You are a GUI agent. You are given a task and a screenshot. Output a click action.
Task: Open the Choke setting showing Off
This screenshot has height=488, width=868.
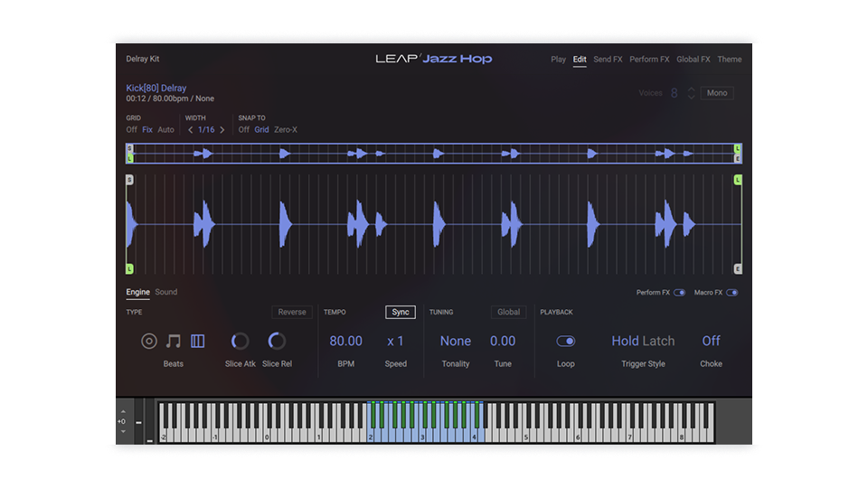[x=711, y=341]
